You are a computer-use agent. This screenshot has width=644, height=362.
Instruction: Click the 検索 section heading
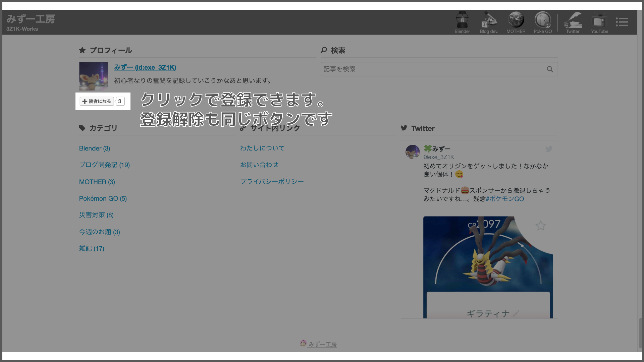[338, 50]
